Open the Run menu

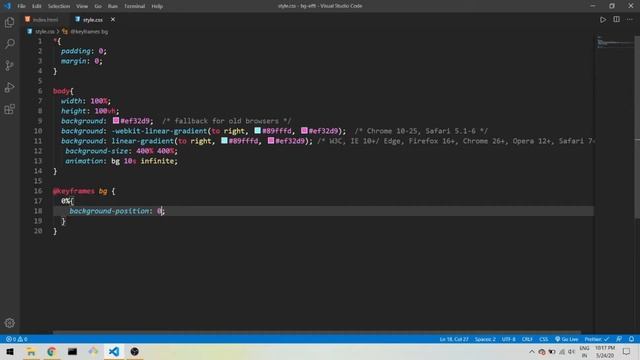click(113, 6)
